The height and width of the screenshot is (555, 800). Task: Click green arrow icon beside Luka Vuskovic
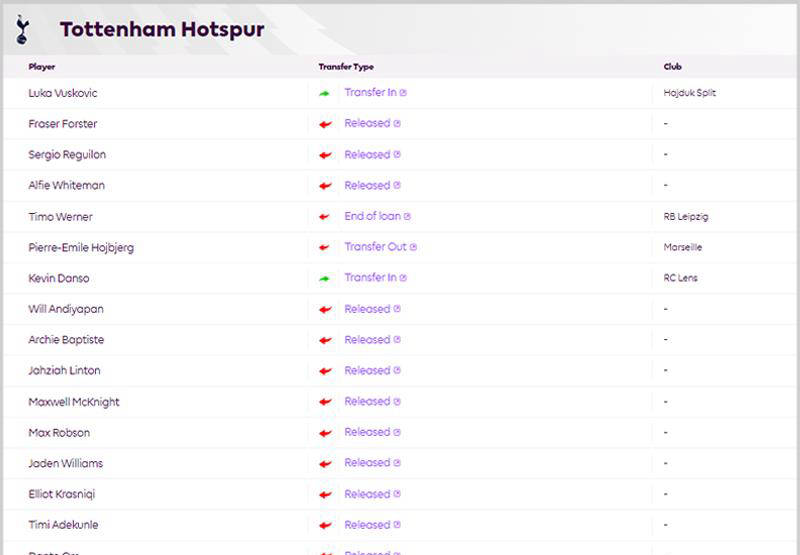tap(324, 93)
